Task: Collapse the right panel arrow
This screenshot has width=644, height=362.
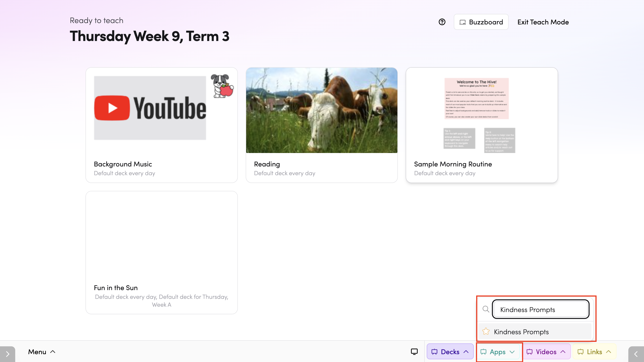Action: click(x=636, y=354)
